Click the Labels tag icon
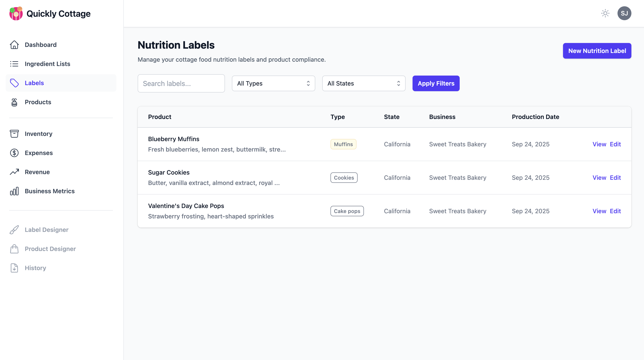This screenshot has height=360, width=644. (14, 83)
